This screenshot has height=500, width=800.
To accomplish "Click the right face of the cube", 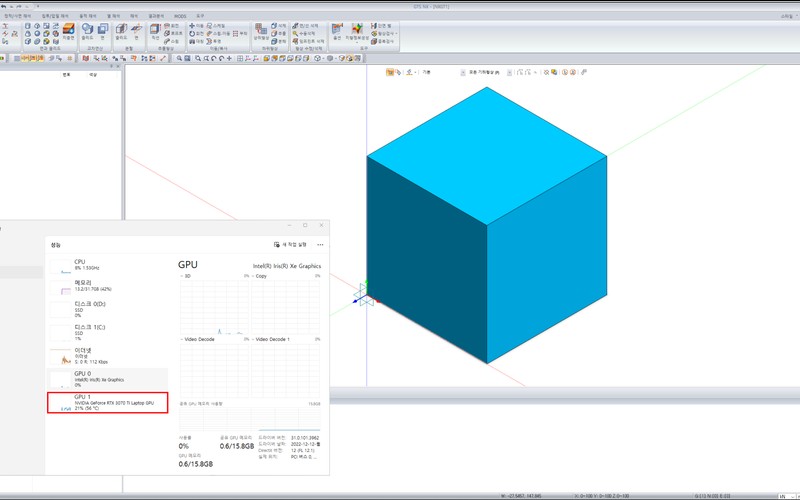I will tap(546, 260).
